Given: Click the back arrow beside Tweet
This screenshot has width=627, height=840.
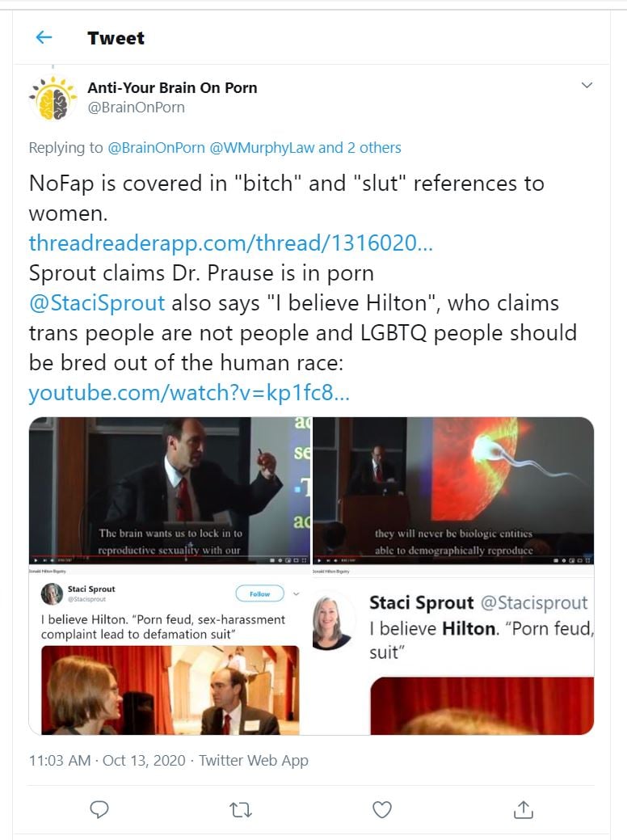Looking at the screenshot, I should [x=44, y=37].
